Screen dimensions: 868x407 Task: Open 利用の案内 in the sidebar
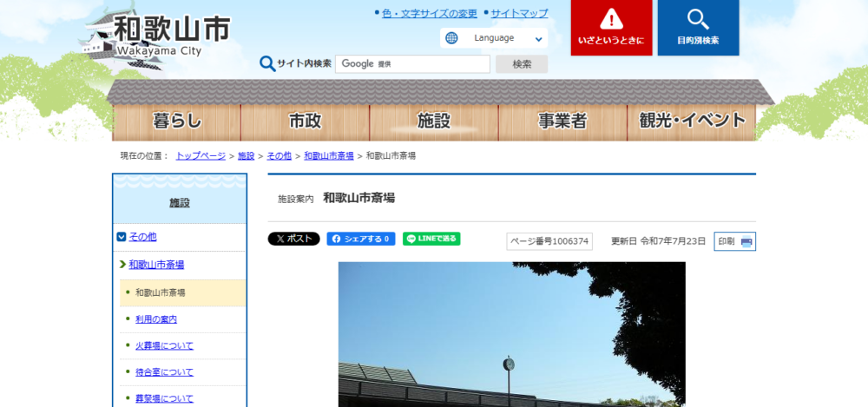[156, 319]
